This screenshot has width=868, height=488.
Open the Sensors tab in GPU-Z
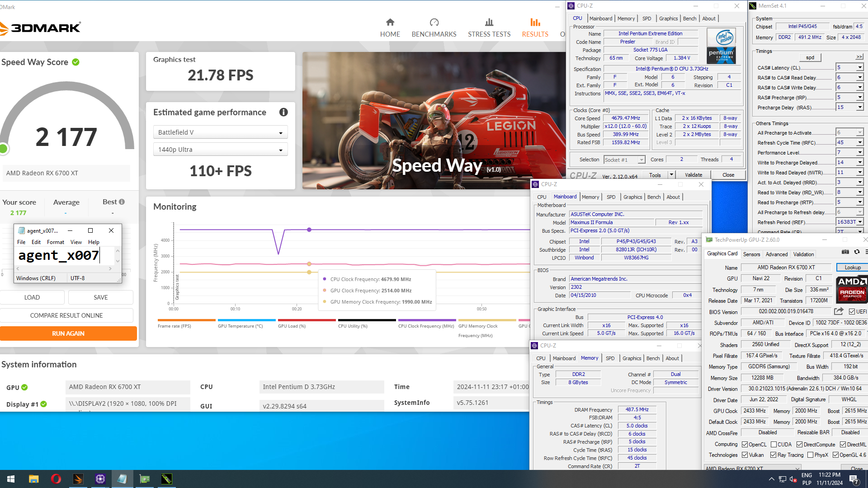point(751,254)
